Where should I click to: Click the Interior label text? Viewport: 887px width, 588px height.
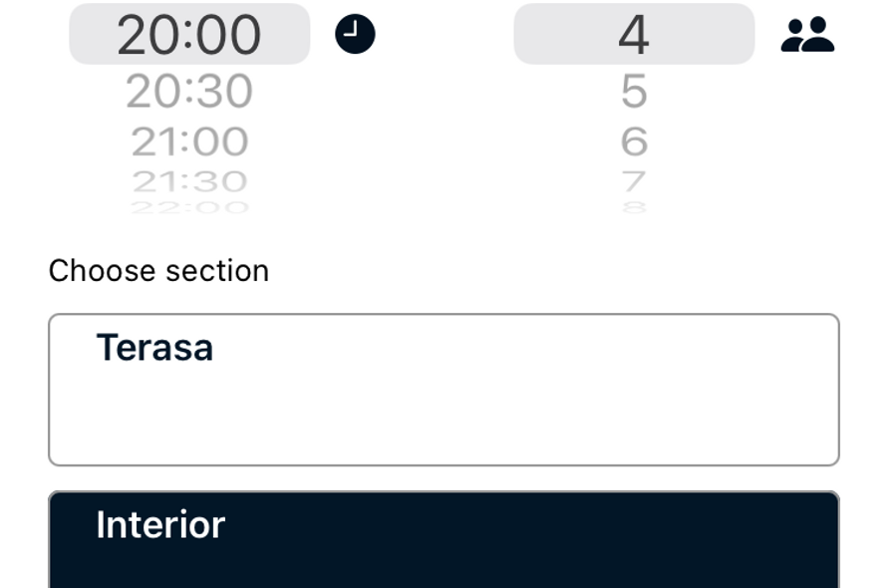pyautogui.click(x=160, y=524)
